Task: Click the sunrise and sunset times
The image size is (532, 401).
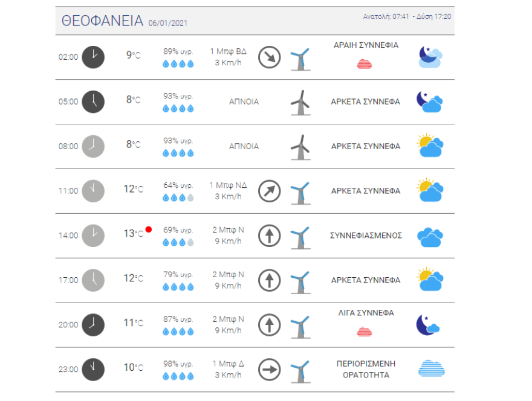Action: click(x=407, y=16)
